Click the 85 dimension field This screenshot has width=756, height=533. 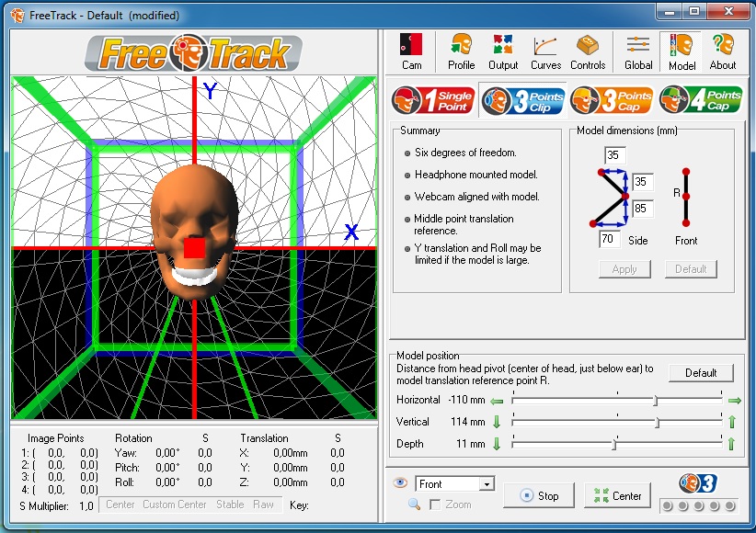pyautogui.click(x=642, y=209)
